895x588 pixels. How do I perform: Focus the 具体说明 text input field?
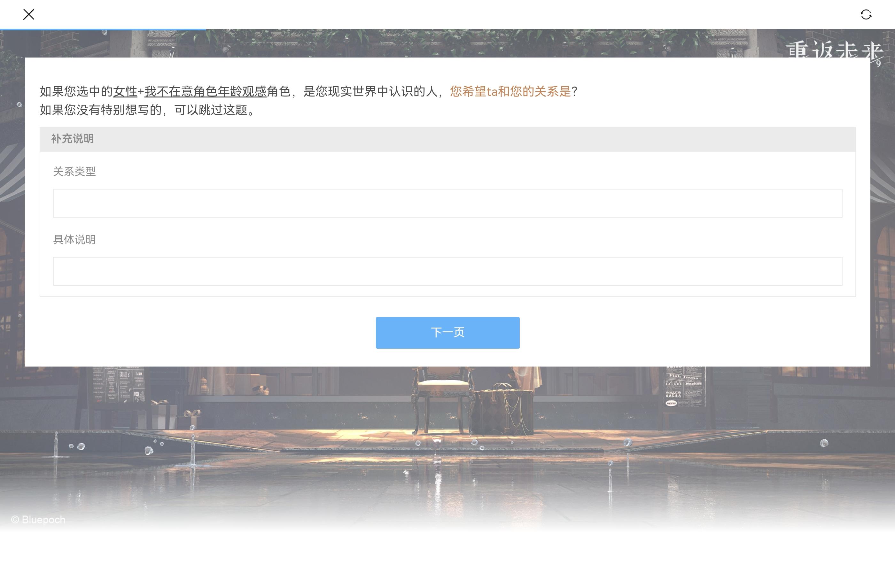tap(447, 271)
